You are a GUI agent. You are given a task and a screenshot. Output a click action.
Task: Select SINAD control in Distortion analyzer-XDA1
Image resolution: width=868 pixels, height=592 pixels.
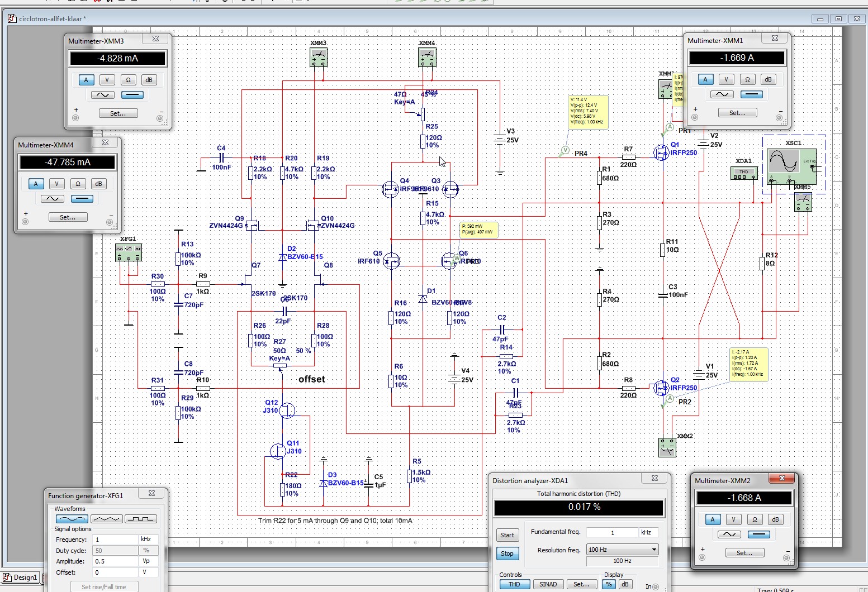click(x=548, y=584)
